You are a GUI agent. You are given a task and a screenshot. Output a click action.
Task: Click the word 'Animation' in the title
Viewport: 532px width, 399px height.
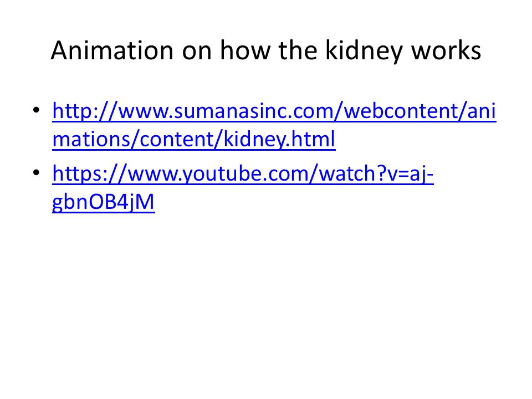112,50
